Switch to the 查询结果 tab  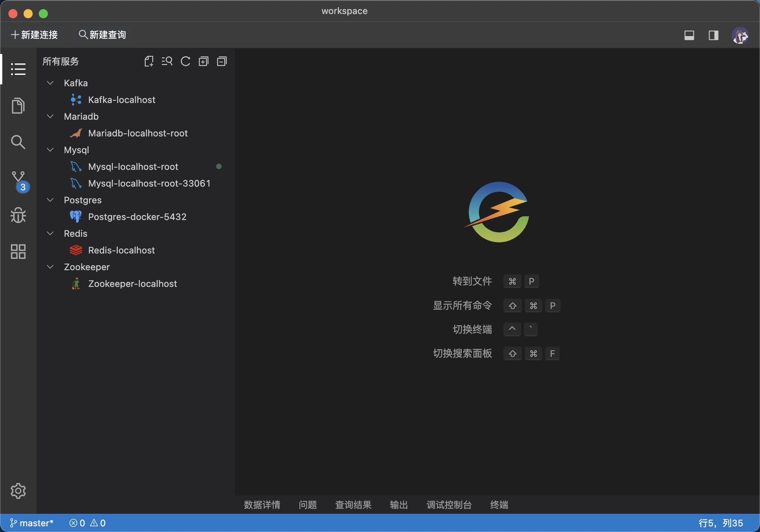[x=353, y=505]
